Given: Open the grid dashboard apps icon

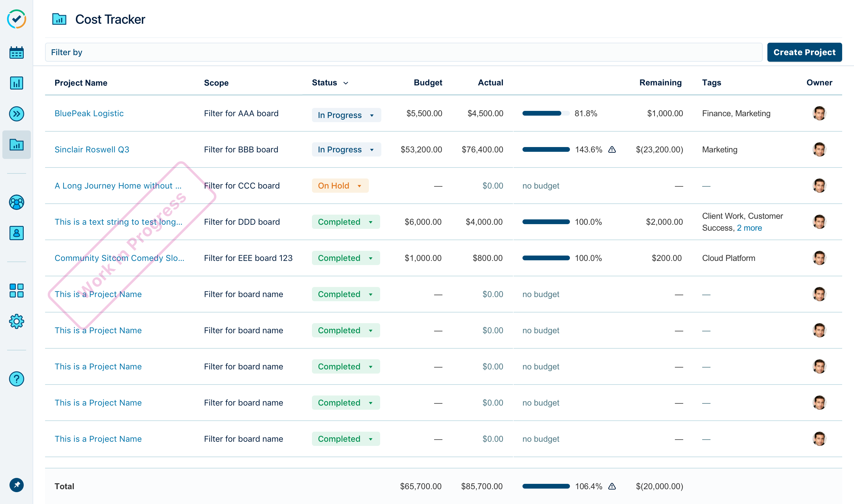Looking at the screenshot, I should pyautogui.click(x=16, y=291).
